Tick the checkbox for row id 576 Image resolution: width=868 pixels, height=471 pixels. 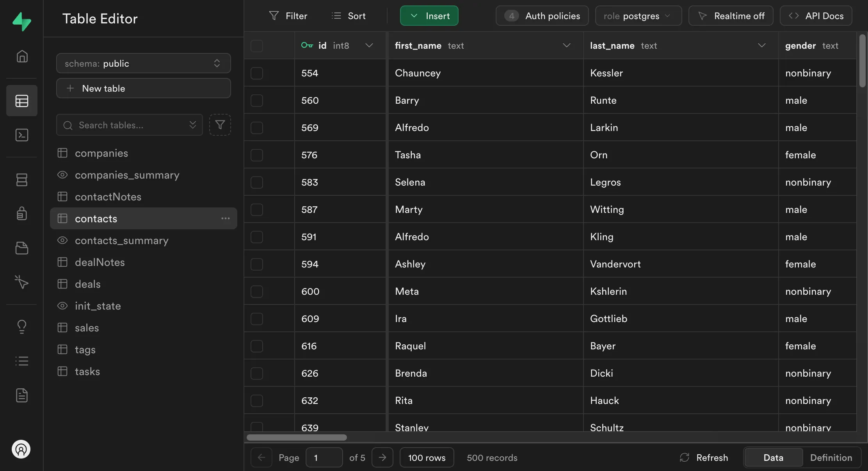[x=256, y=155]
